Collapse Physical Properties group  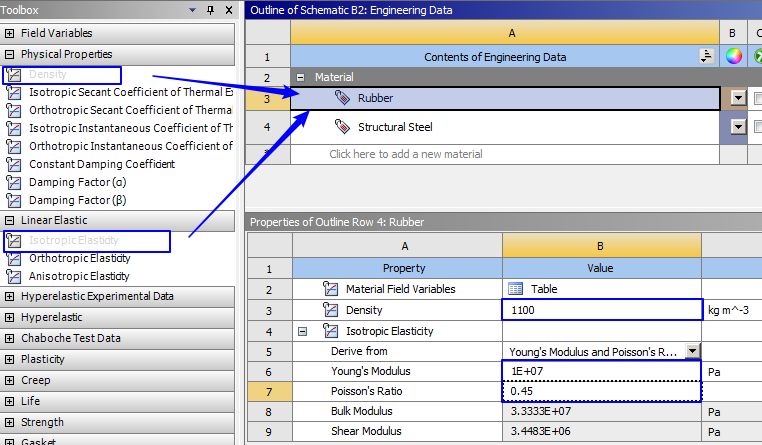click(9, 54)
